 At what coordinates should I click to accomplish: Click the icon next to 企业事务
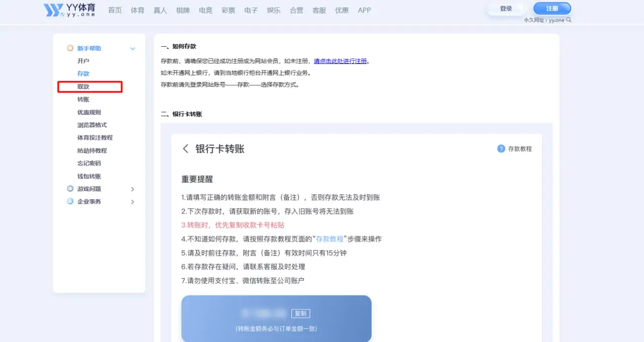click(x=70, y=201)
